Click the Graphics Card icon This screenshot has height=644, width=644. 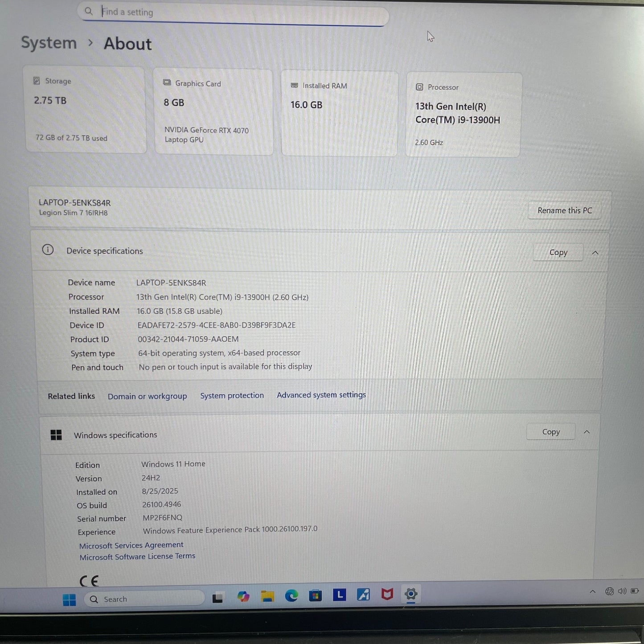[x=167, y=83]
